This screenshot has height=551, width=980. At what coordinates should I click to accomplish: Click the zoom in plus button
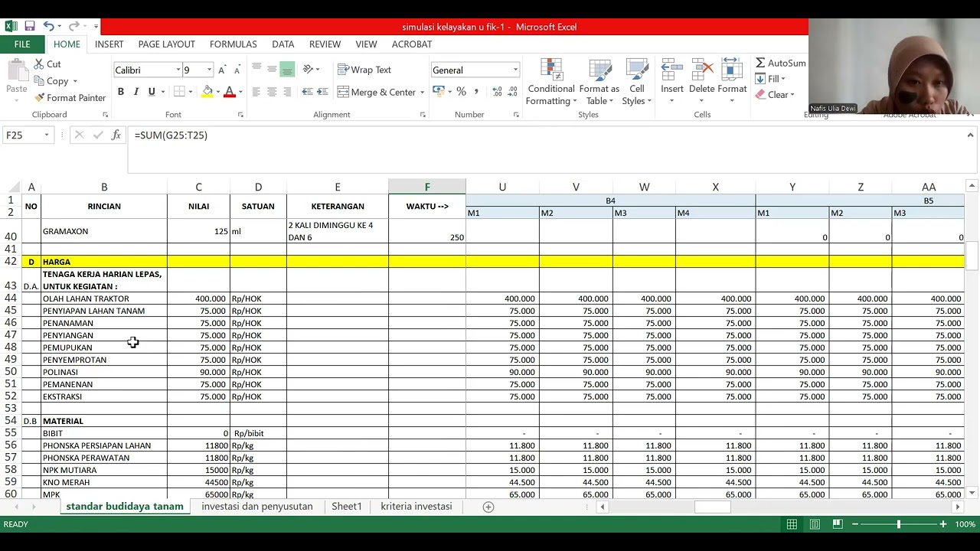click(943, 524)
